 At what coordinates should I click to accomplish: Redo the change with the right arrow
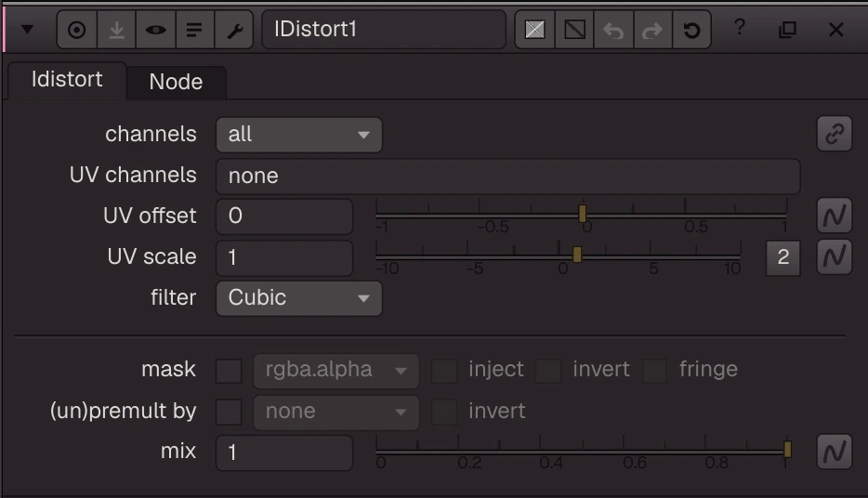coord(652,30)
